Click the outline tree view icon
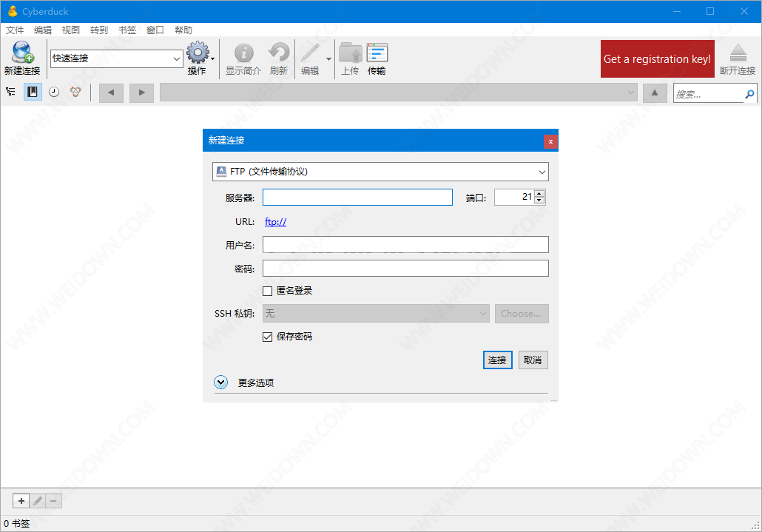 11,92
